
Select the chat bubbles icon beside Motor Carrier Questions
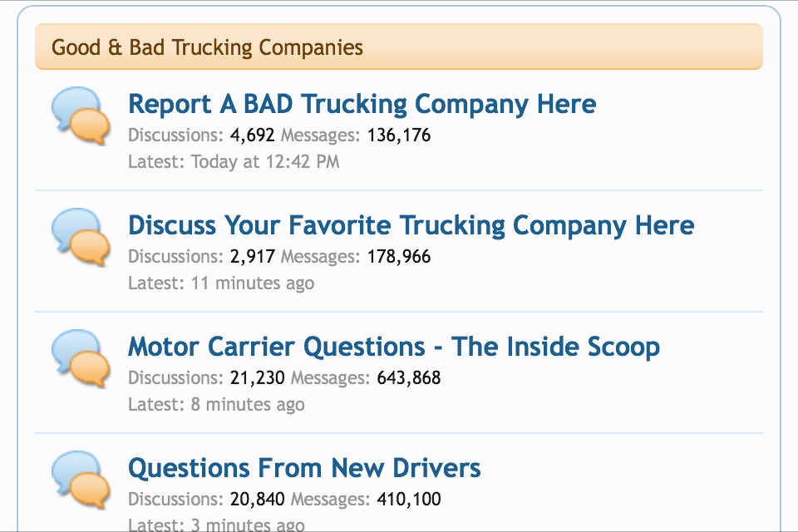81,358
